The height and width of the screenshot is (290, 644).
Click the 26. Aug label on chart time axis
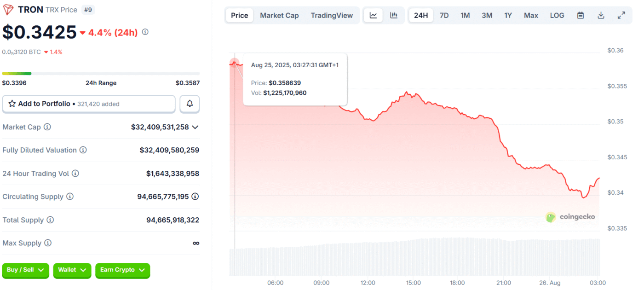click(550, 283)
